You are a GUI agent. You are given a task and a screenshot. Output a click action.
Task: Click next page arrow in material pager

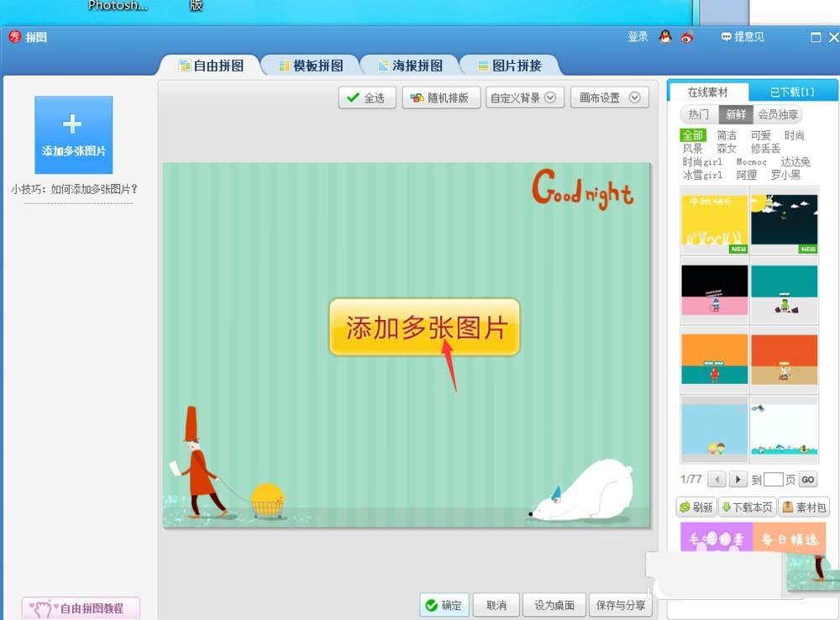point(737,479)
